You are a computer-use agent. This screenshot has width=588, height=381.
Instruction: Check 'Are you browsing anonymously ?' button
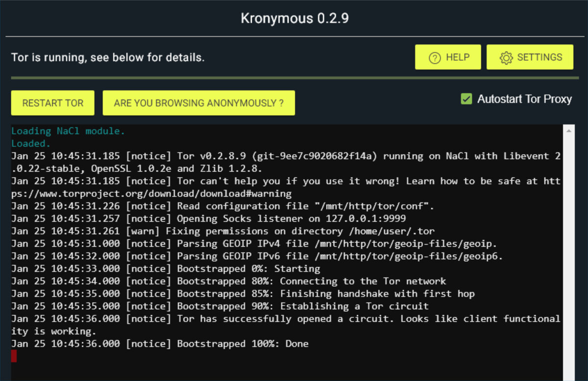[x=198, y=103]
